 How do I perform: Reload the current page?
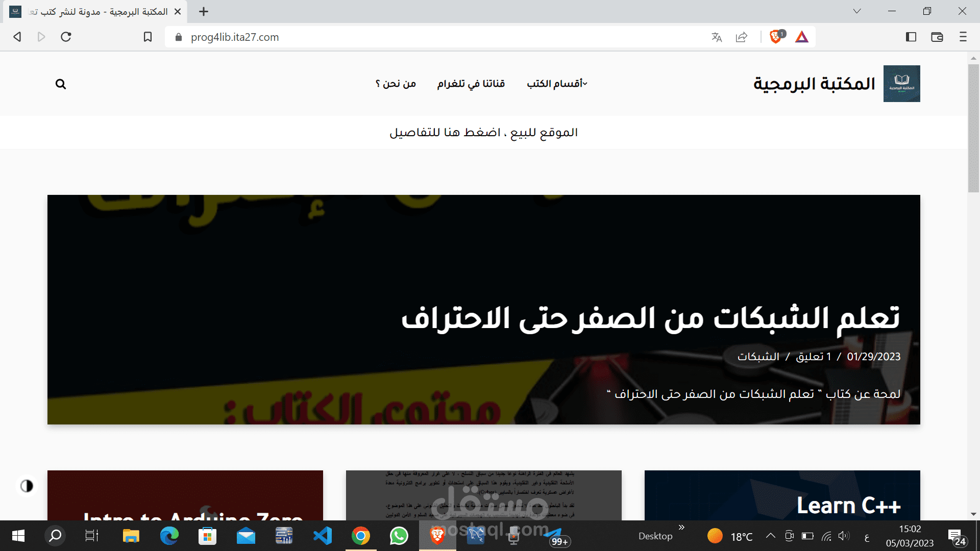(x=66, y=37)
